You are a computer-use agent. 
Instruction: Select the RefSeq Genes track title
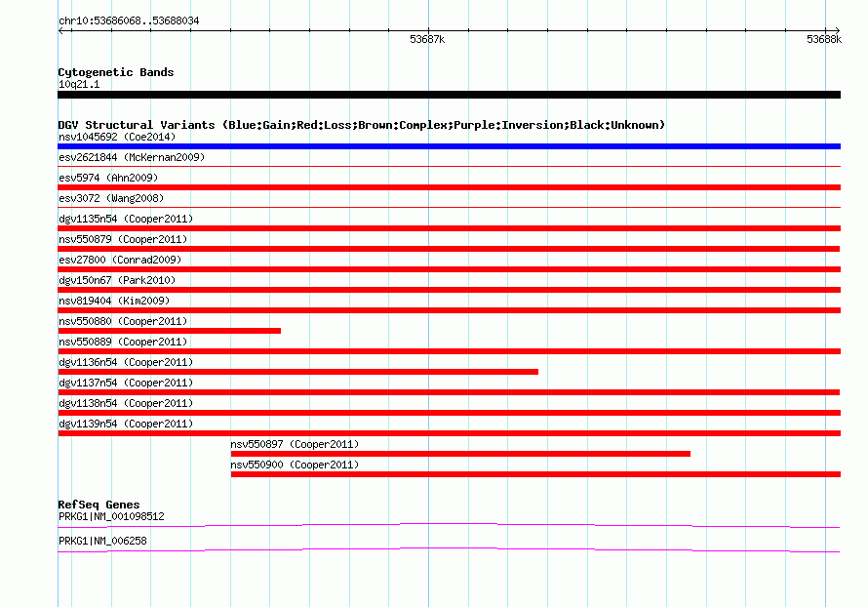(x=99, y=505)
